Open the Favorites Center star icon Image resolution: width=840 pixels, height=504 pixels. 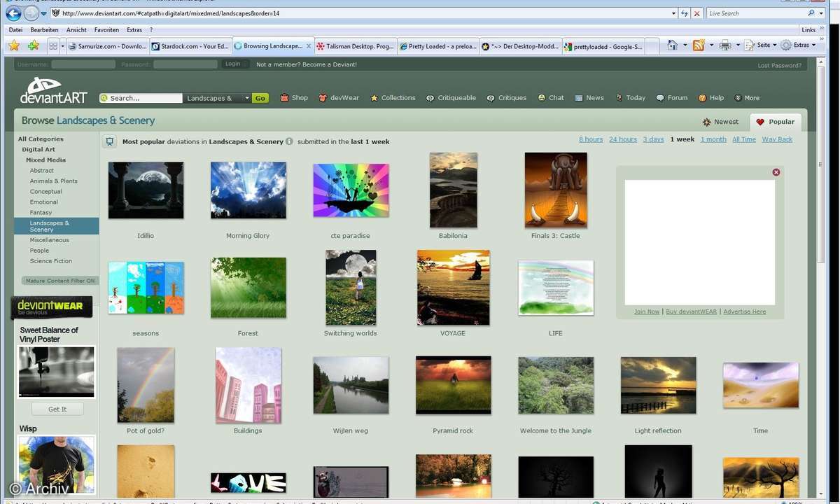coord(14,45)
